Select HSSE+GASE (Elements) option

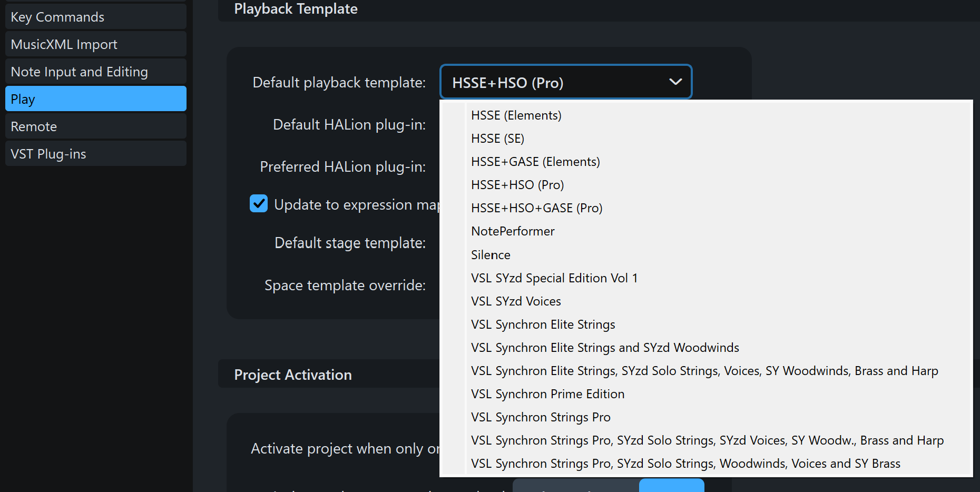click(x=706, y=162)
